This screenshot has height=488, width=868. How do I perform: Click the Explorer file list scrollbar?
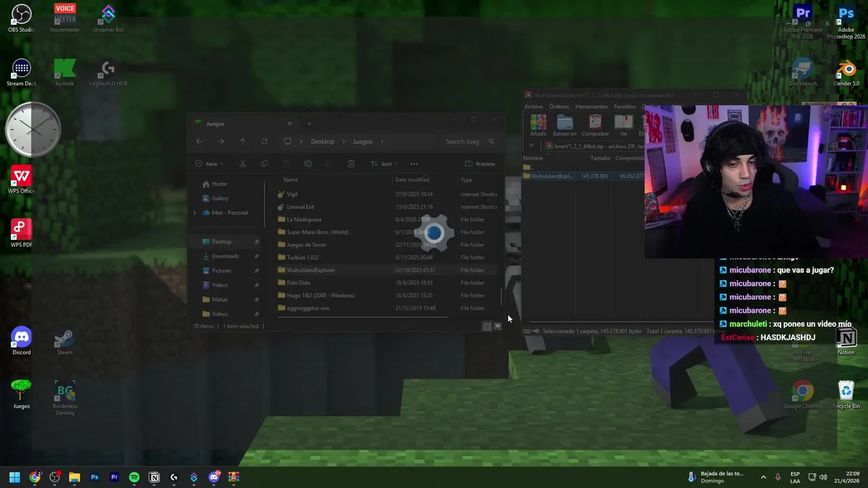tap(502, 296)
